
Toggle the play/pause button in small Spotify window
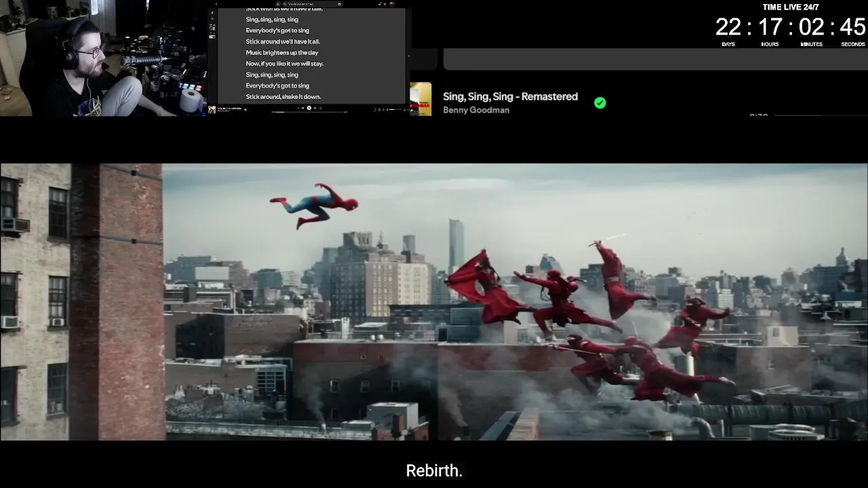[x=309, y=108]
